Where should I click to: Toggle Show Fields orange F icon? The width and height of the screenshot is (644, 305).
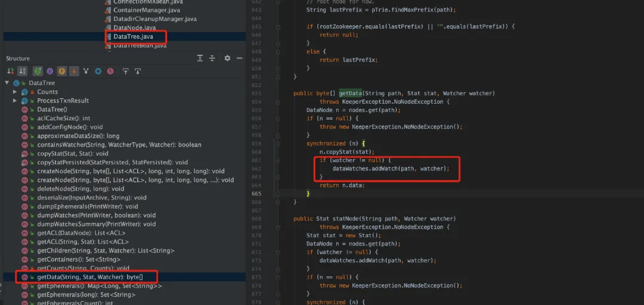61,71
